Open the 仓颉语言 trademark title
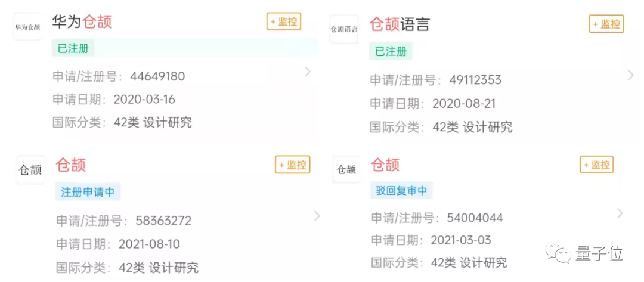The height and width of the screenshot is (282, 644). coord(400,24)
